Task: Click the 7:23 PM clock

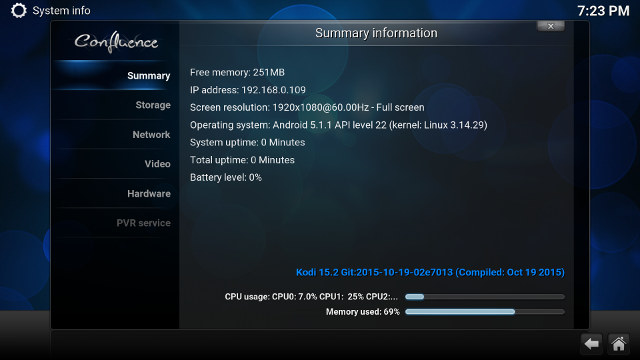Action: coord(603,11)
